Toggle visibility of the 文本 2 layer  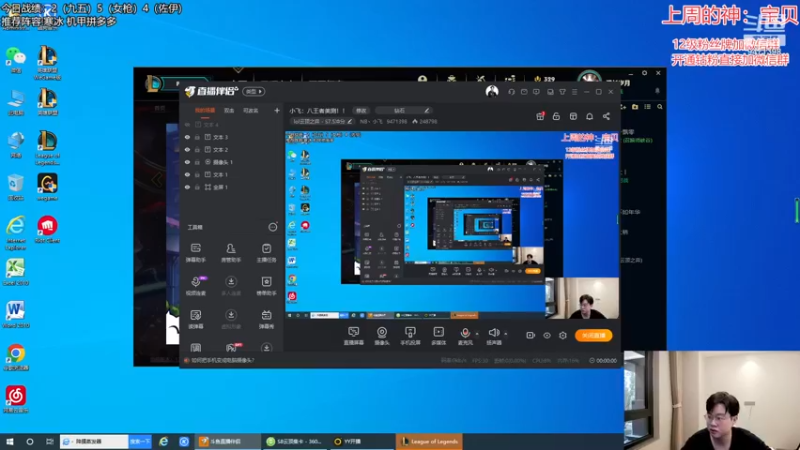click(x=187, y=149)
